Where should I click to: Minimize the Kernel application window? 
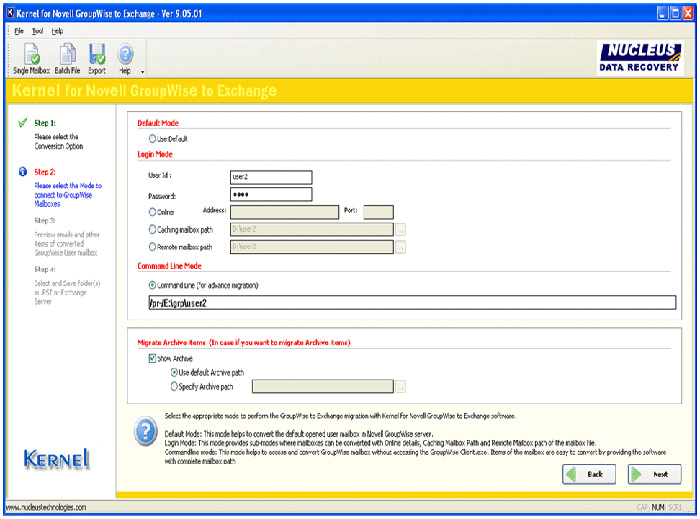tap(663, 13)
